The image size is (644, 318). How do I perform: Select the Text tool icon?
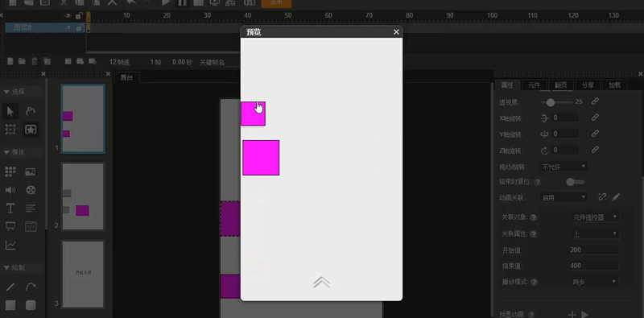pyautogui.click(x=10, y=208)
